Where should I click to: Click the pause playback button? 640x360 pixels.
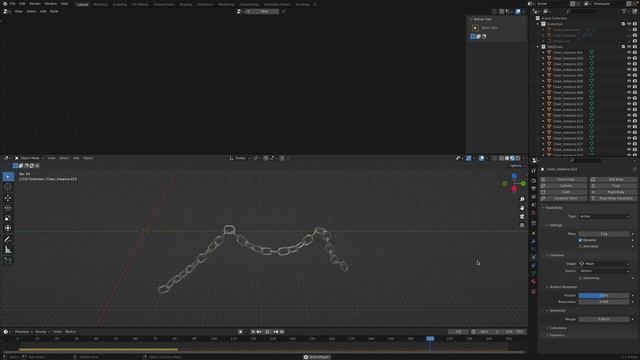267,332
